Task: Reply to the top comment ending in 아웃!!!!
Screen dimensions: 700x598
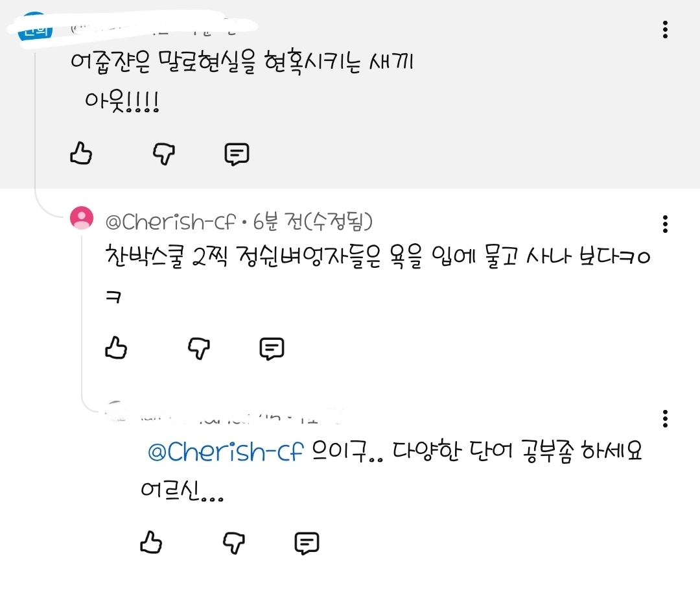Action: coord(237,154)
